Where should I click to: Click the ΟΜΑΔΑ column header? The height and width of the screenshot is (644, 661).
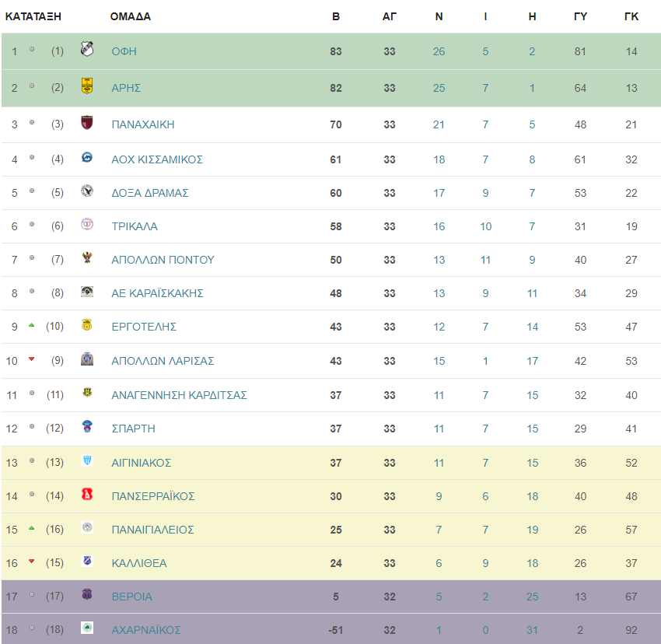(131, 16)
